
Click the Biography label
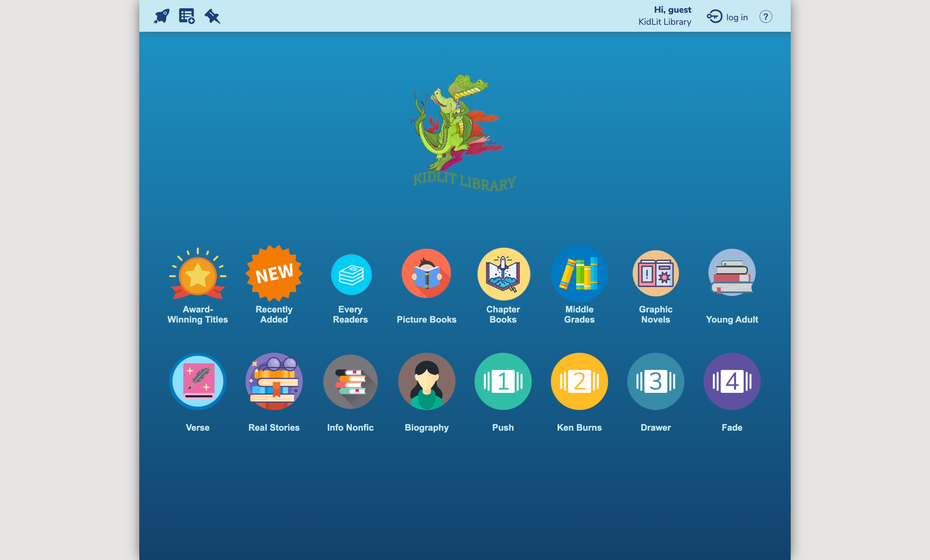pyautogui.click(x=427, y=428)
